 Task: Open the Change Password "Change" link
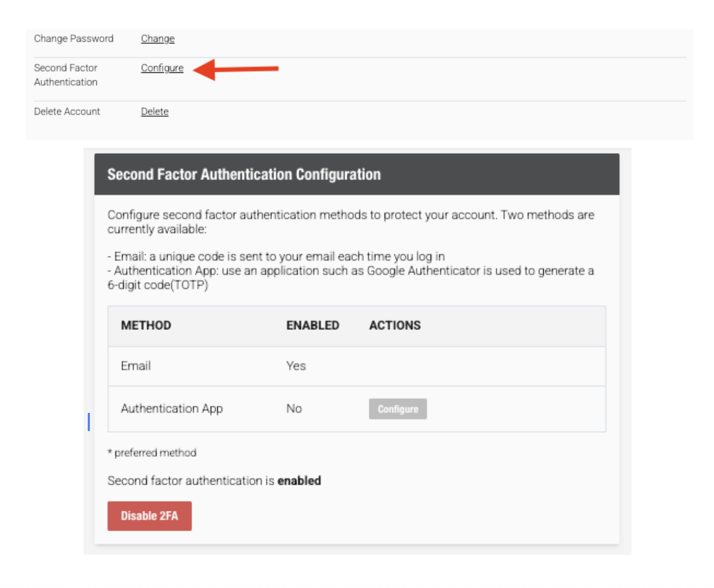click(x=157, y=39)
